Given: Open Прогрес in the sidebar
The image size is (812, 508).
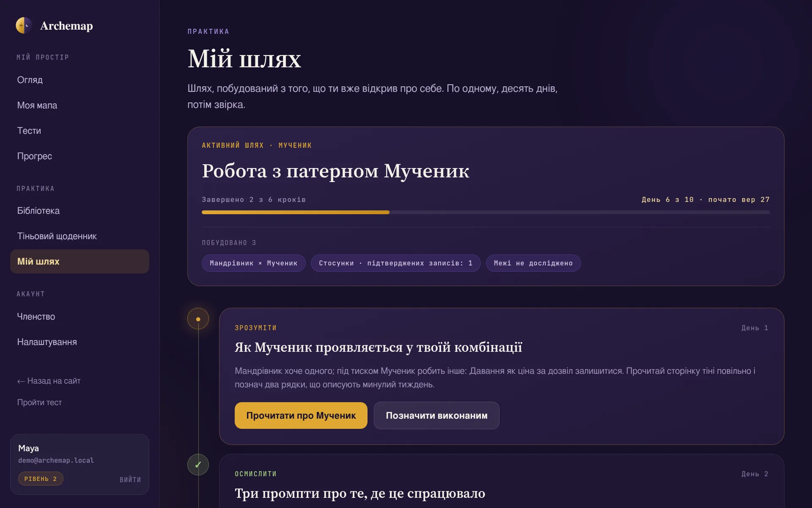Looking at the screenshot, I should [x=80, y=156].
